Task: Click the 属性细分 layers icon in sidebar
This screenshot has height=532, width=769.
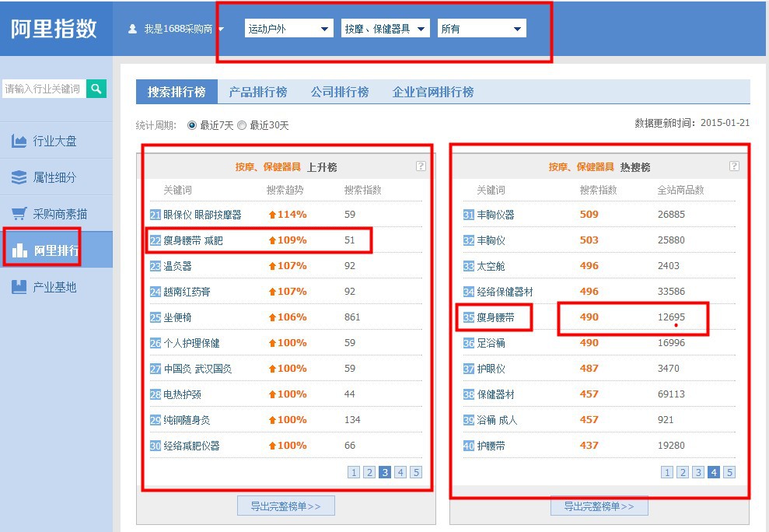Action: click(19, 177)
